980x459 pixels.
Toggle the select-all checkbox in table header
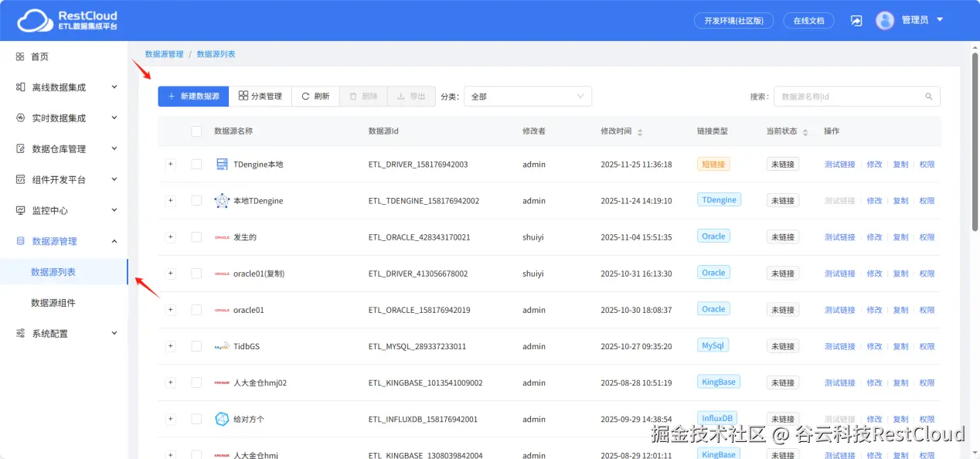coord(196,131)
